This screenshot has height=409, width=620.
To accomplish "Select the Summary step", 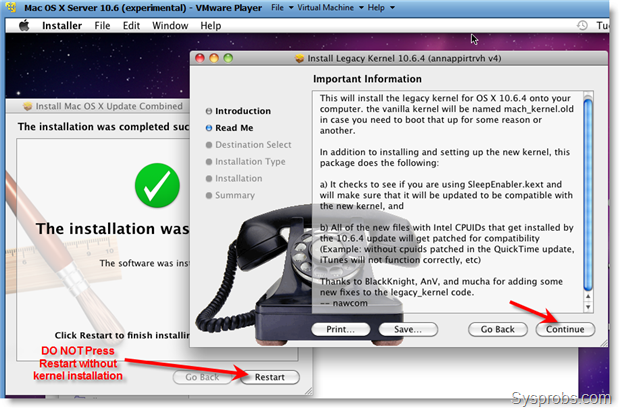I will tap(231, 195).
